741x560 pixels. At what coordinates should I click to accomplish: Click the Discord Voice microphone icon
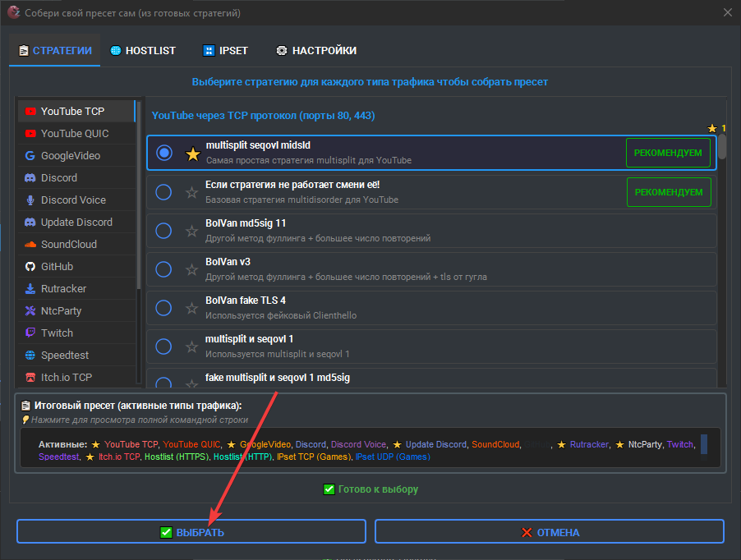30,200
